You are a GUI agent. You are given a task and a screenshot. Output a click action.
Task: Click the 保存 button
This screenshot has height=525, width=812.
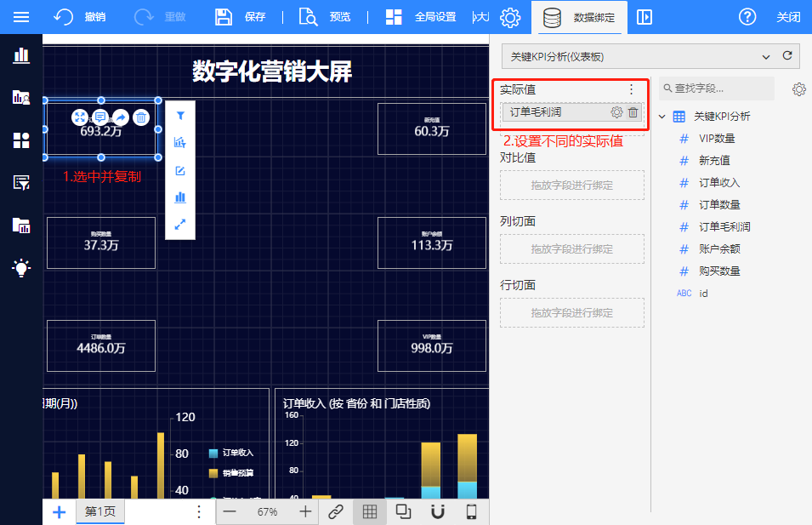click(x=241, y=17)
